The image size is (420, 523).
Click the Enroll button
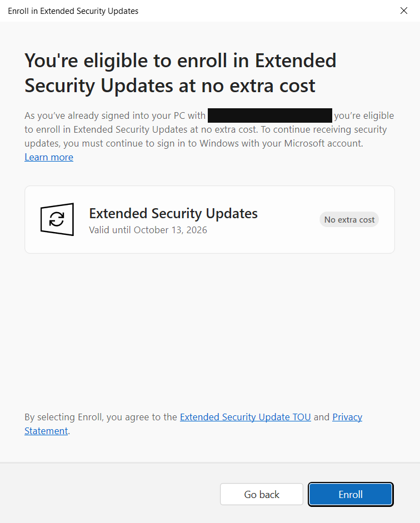point(351,494)
